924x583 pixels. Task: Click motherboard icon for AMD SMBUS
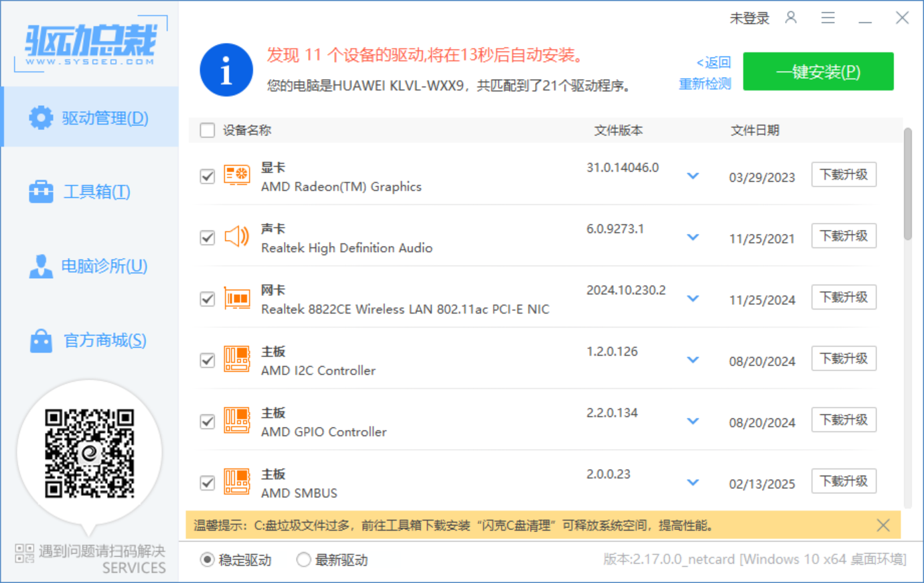(x=237, y=482)
